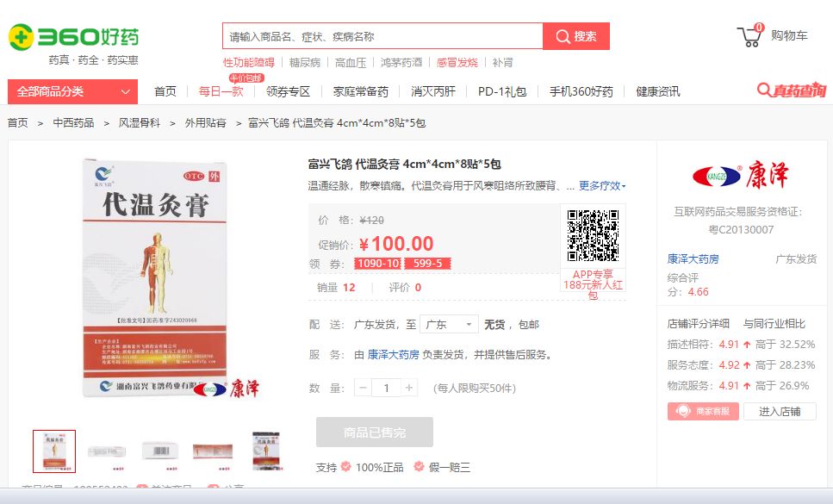Click 康泽大药房 link in service row
The image size is (833, 504).
(393, 355)
